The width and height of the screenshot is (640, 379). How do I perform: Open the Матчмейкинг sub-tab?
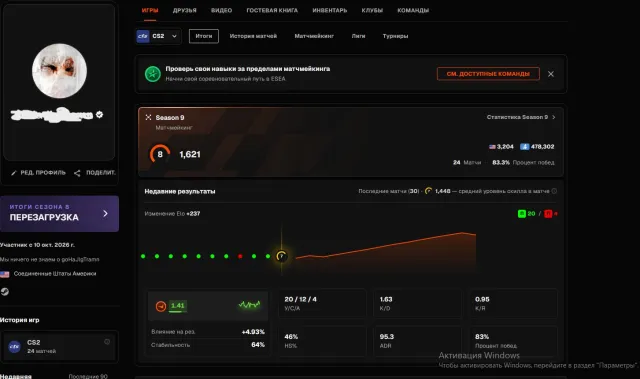click(314, 36)
